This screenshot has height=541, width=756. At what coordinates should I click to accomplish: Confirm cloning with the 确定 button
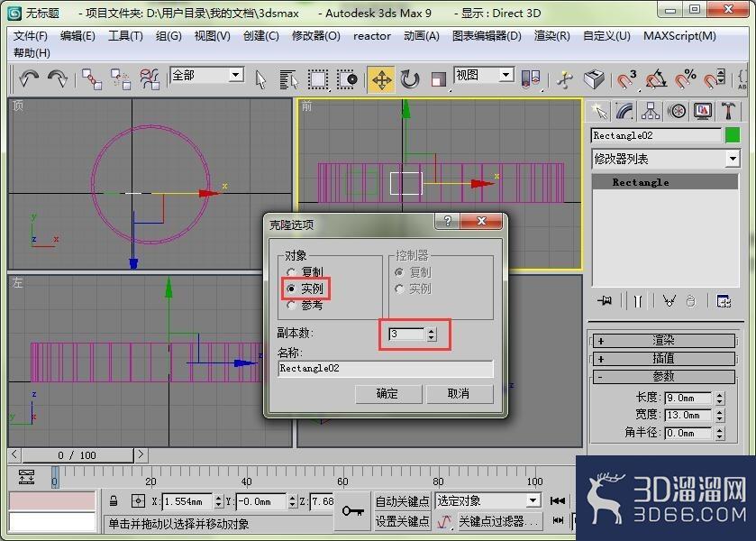click(x=388, y=394)
